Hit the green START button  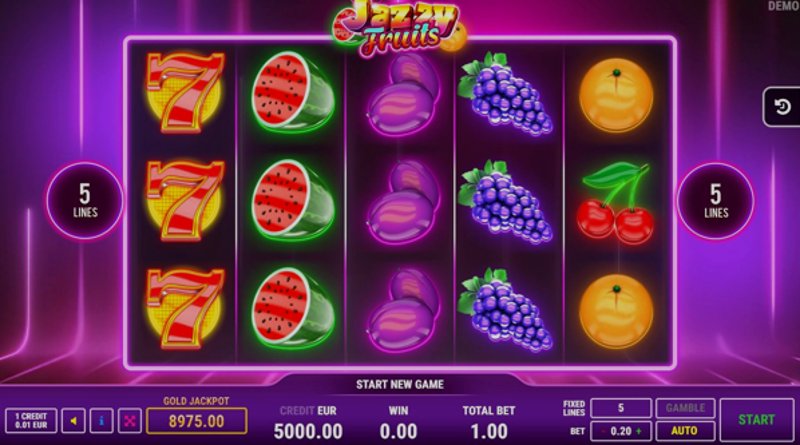(757, 420)
